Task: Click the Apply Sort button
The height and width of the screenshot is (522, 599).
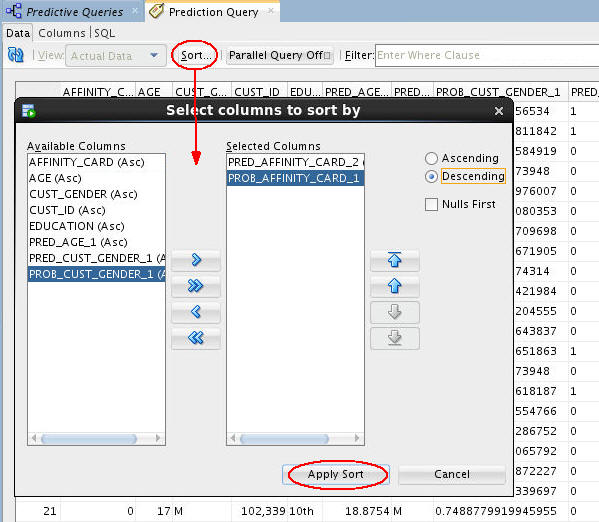Action: point(336,474)
